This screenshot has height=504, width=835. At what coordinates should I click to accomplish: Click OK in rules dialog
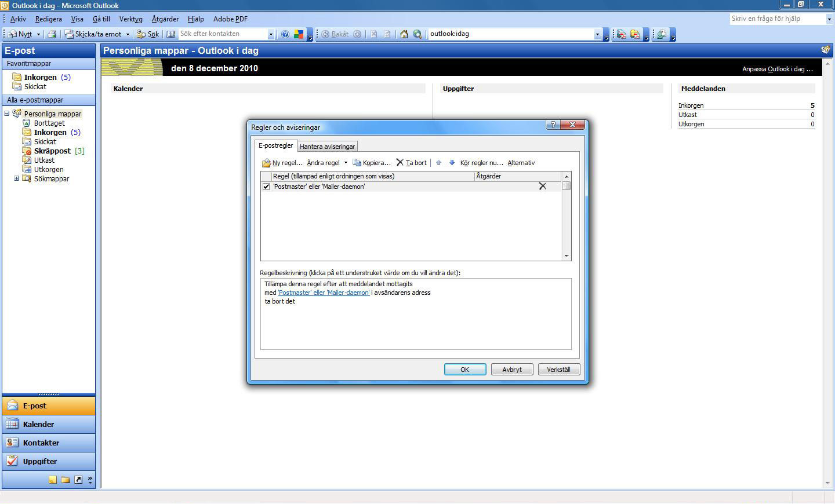(x=465, y=370)
